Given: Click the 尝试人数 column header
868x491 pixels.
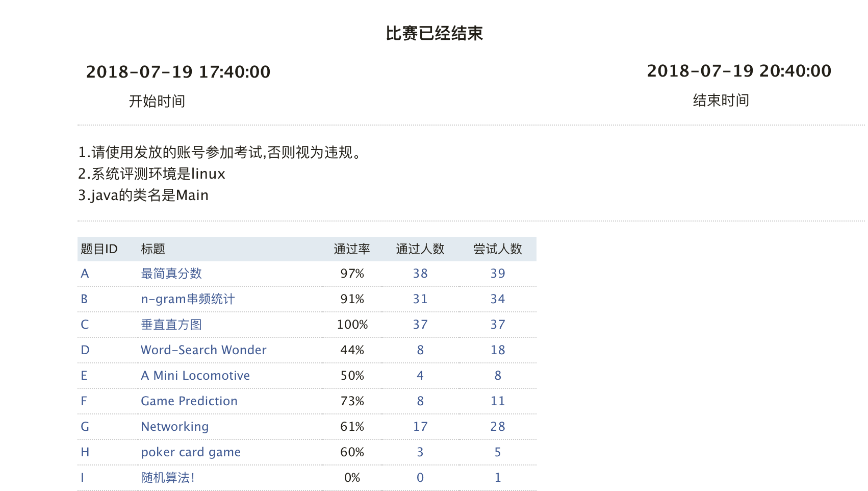Looking at the screenshot, I should point(498,249).
